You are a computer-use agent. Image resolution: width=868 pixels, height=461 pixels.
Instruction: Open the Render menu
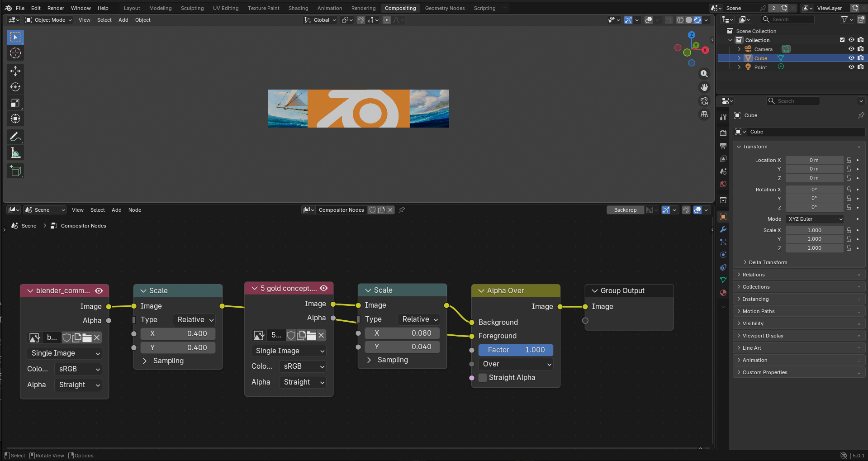(56, 8)
